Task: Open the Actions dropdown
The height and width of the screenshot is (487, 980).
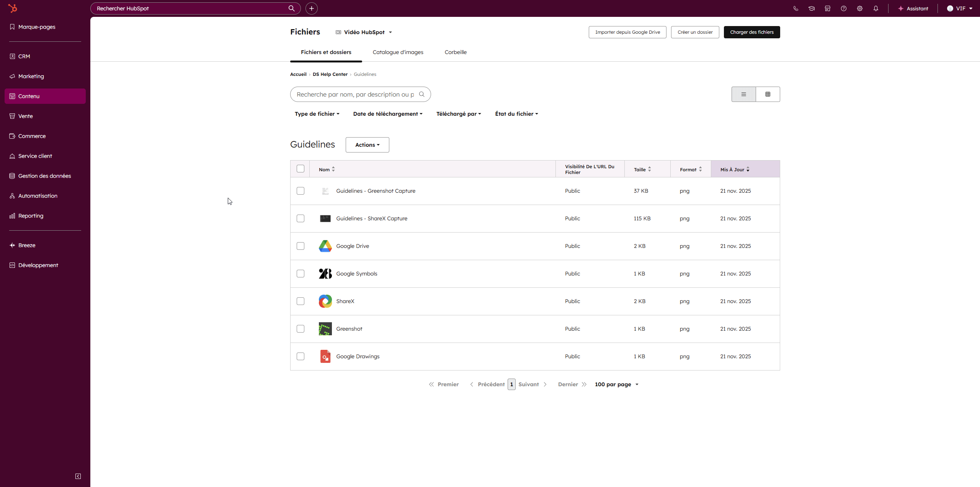Action: point(367,144)
